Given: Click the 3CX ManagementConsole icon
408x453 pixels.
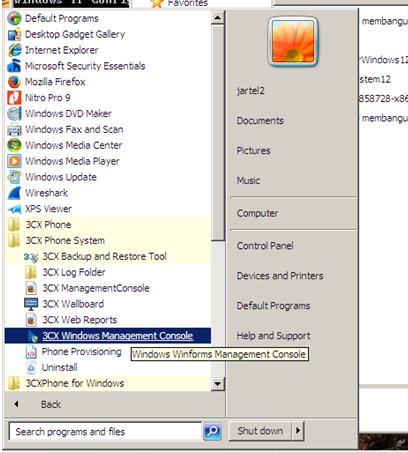Looking at the screenshot, I should pos(31,288).
